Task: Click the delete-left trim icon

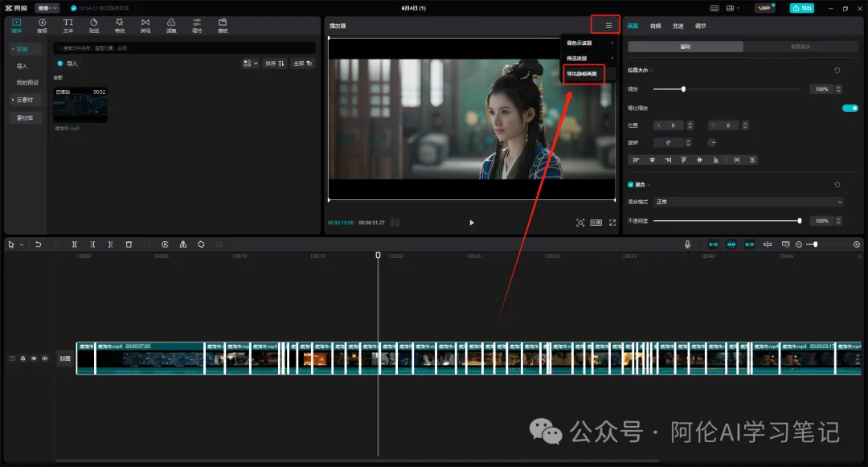Action: coord(92,244)
